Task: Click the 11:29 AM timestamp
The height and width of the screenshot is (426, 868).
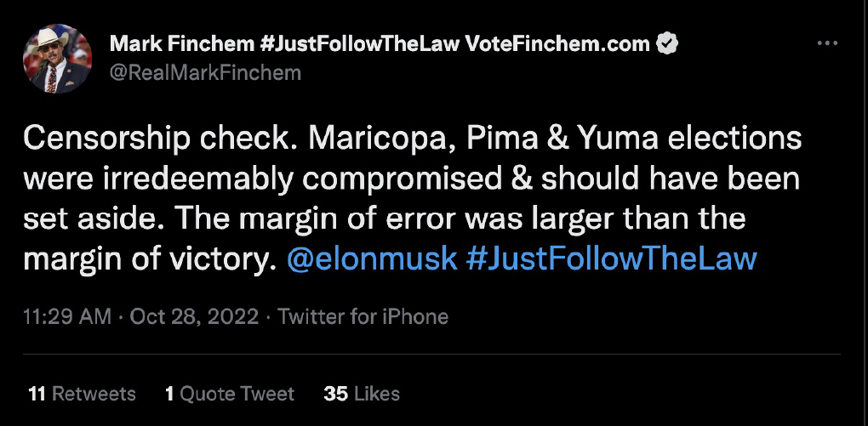Action: (x=67, y=317)
